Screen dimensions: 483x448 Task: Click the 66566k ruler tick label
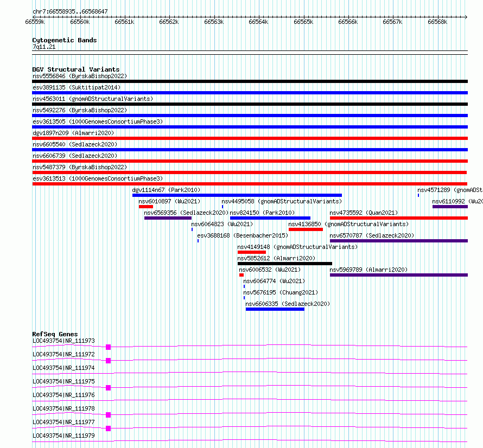348,22
